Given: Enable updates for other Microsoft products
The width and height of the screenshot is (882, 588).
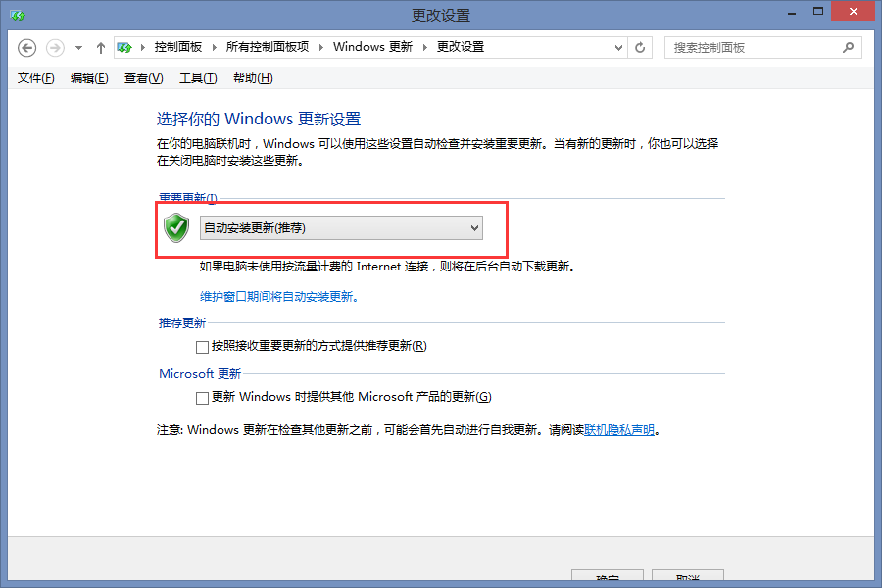Looking at the screenshot, I should [x=203, y=398].
